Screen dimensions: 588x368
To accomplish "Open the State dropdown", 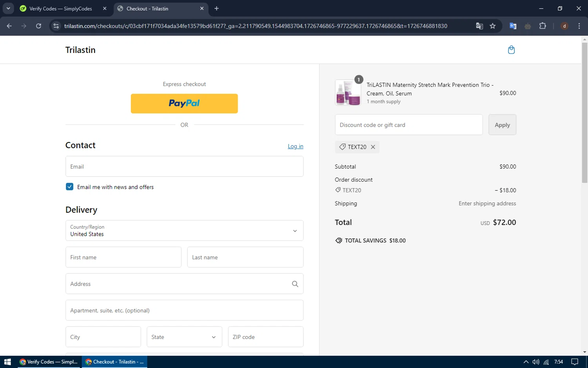I will pyautogui.click(x=184, y=337).
